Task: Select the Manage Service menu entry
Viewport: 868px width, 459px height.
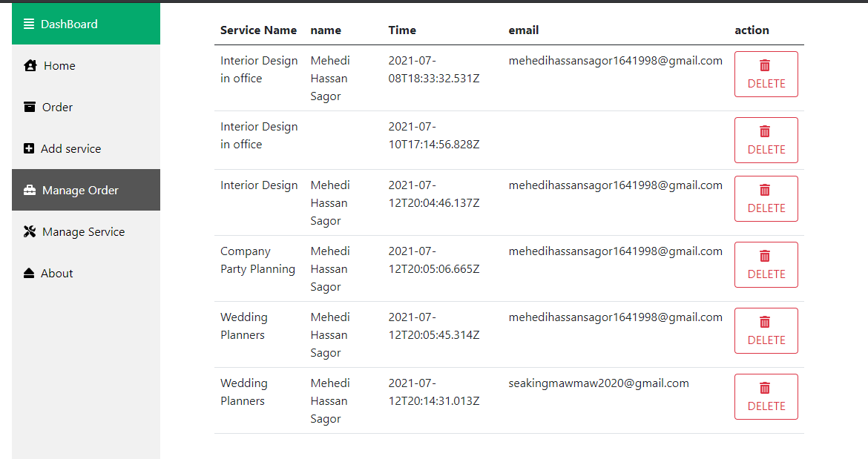Action: [x=86, y=231]
